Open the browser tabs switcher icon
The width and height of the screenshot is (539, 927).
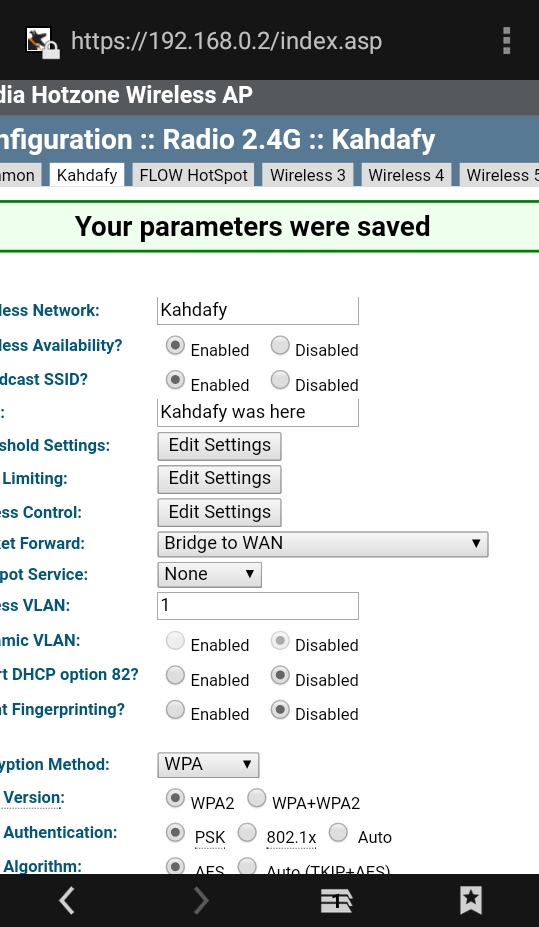pos(337,901)
